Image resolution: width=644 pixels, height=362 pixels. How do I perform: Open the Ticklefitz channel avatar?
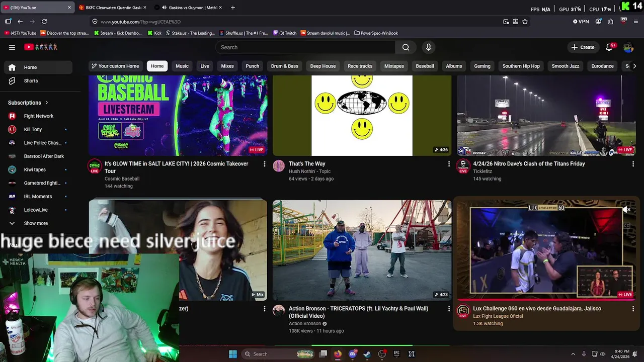pyautogui.click(x=463, y=166)
